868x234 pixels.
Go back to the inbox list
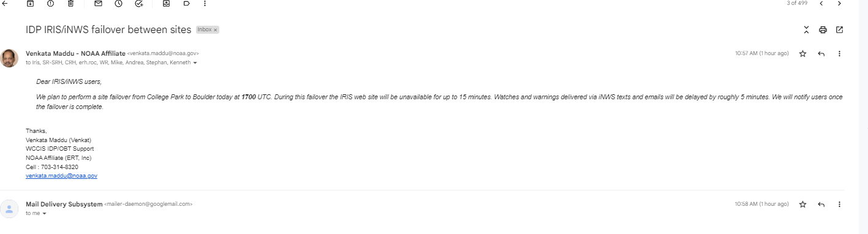click(6, 3)
